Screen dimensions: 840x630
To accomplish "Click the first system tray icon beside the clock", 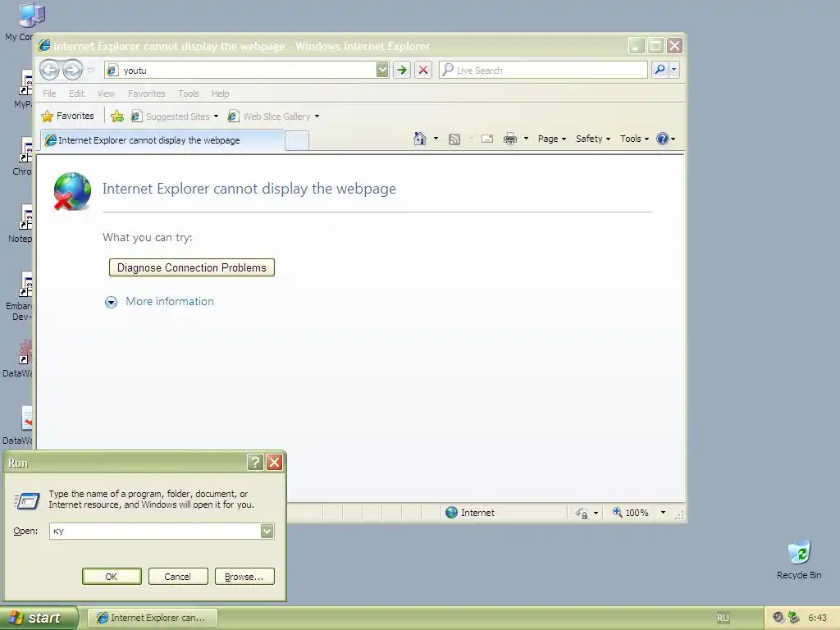I will click(778, 617).
